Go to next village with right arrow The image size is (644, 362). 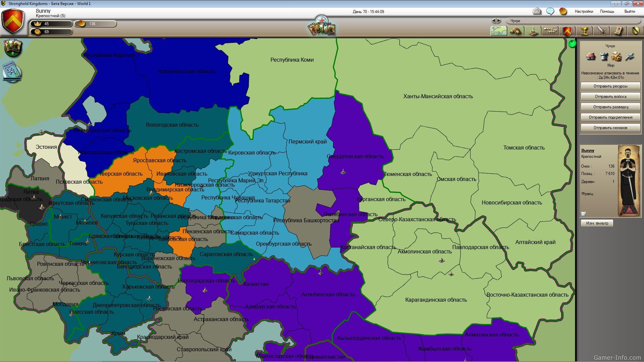click(x=499, y=21)
